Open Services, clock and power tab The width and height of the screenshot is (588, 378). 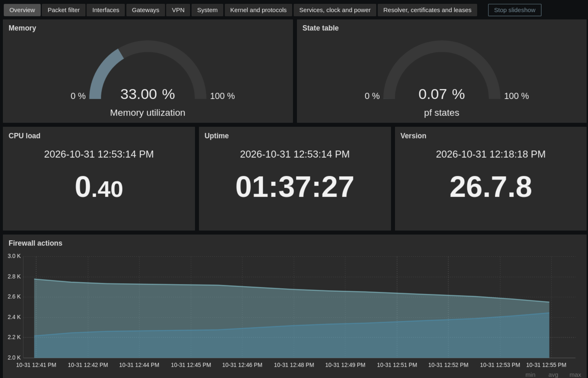[335, 10]
